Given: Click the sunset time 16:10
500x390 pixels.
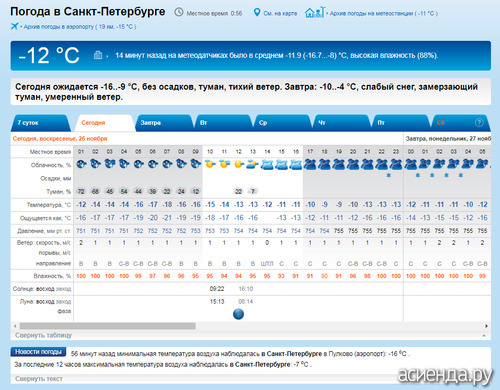Looking at the screenshot, I should pos(246,289).
